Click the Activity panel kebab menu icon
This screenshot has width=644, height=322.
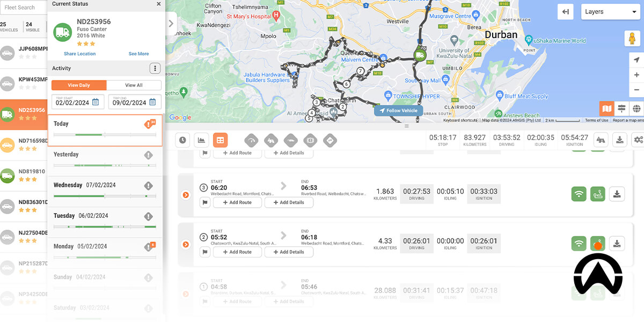pos(155,68)
